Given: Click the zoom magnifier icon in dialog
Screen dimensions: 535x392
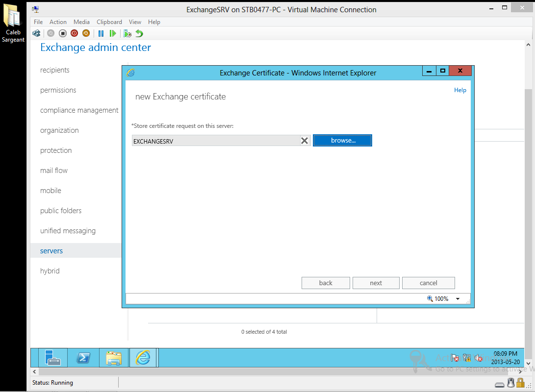Looking at the screenshot, I should pyautogui.click(x=430, y=298).
